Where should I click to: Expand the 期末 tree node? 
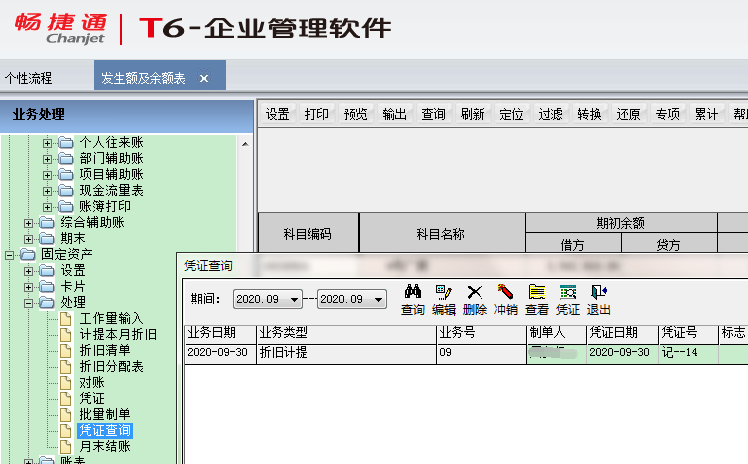[x=28, y=238]
